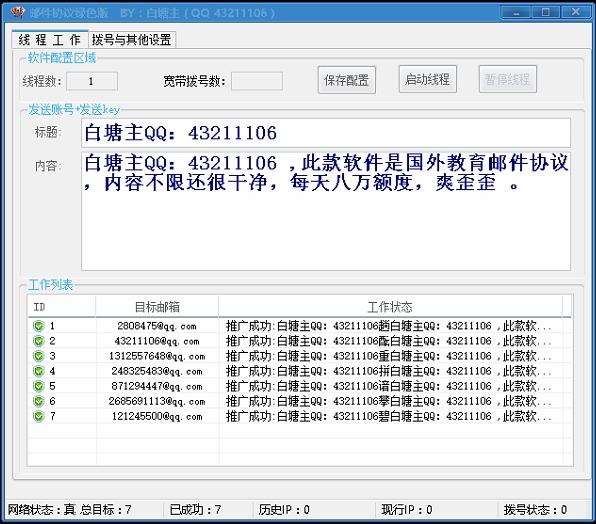Select email 248325483@qq.com
The width and height of the screenshot is (596, 524).
pyautogui.click(x=157, y=371)
